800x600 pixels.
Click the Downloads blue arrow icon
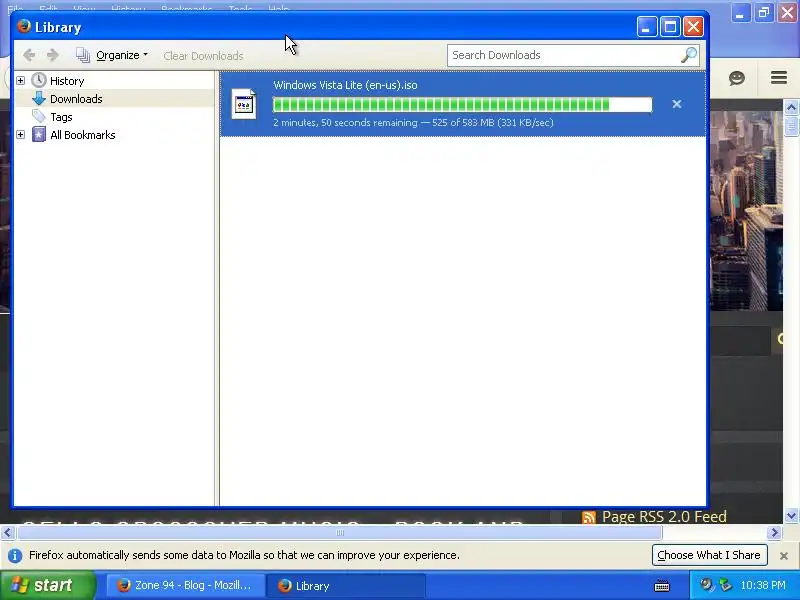click(39, 98)
